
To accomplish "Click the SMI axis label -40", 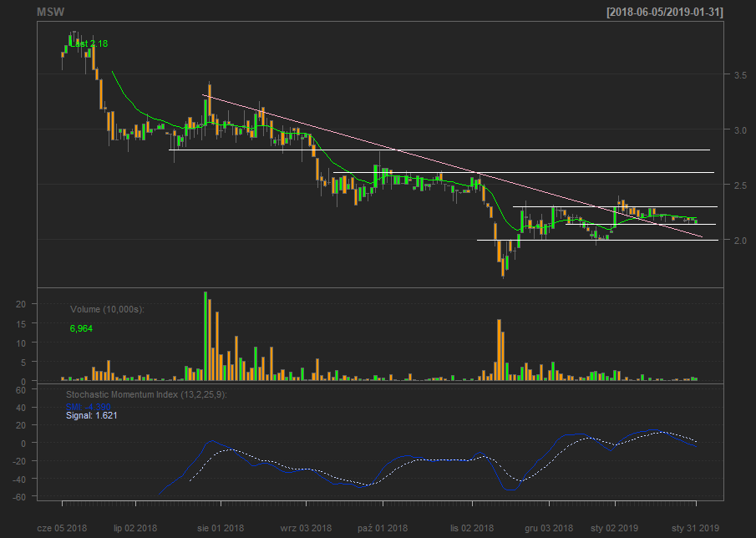I will (x=19, y=479).
